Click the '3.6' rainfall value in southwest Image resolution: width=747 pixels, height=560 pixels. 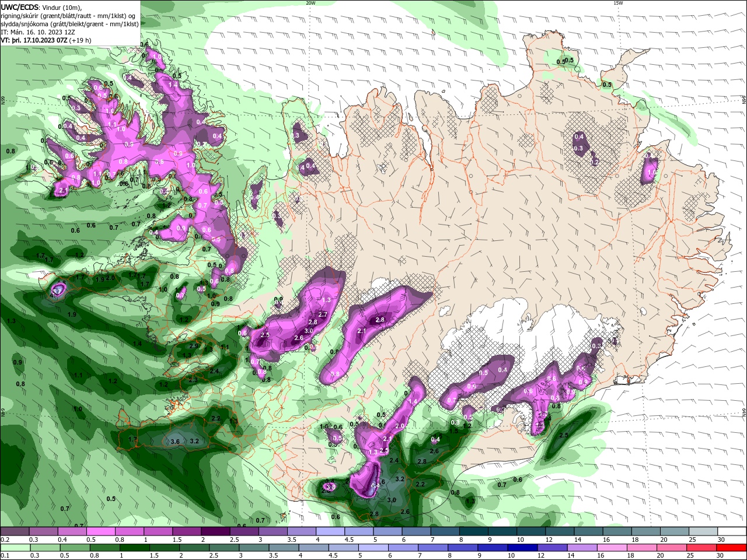[x=174, y=442]
